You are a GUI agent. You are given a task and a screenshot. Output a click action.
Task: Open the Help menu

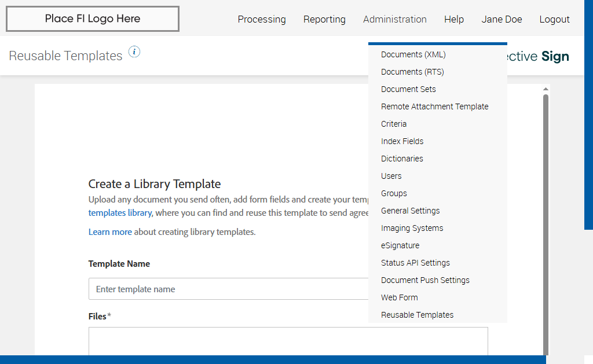click(x=454, y=20)
